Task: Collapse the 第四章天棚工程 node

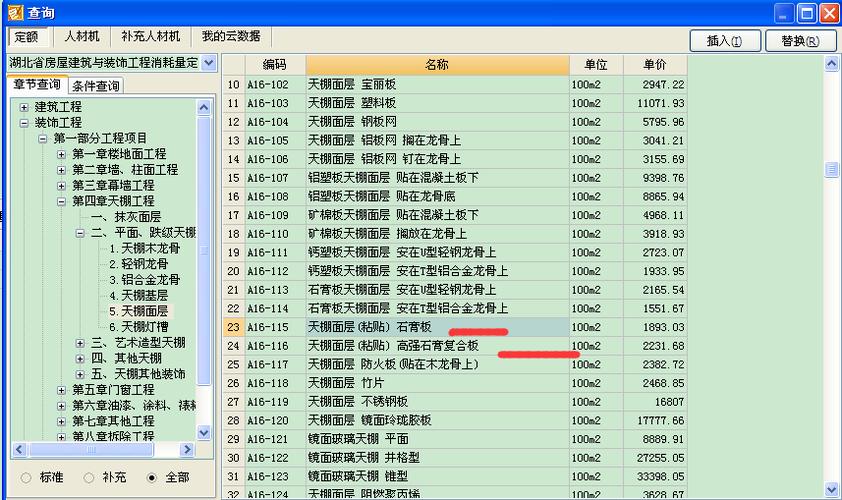Action: click(x=61, y=201)
